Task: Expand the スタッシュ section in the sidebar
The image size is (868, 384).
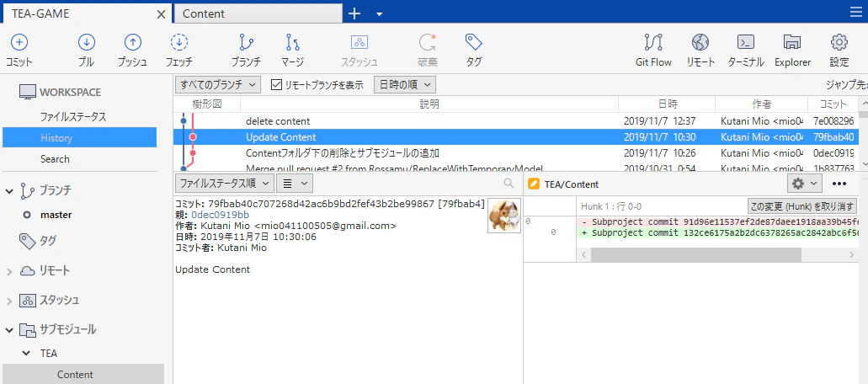Action: pyautogui.click(x=9, y=301)
